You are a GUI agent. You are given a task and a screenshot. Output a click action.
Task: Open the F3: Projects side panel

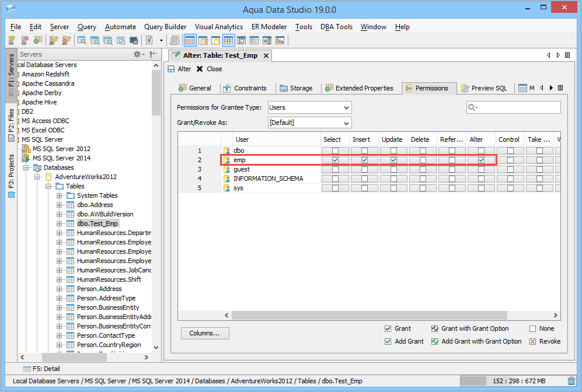[11, 176]
